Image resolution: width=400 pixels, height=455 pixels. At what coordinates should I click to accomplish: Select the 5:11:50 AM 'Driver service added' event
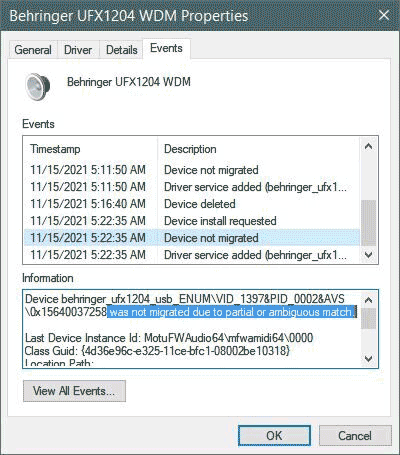click(192, 187)
